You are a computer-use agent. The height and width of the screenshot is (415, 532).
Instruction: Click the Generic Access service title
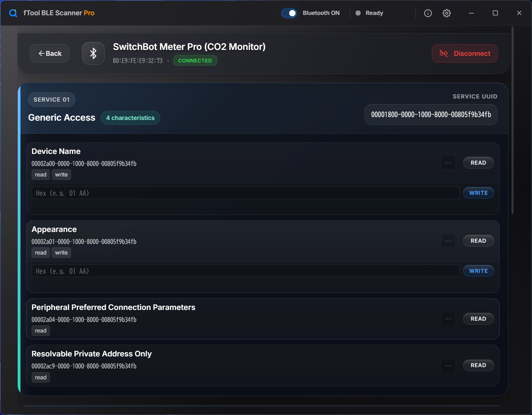coord(62,118)
